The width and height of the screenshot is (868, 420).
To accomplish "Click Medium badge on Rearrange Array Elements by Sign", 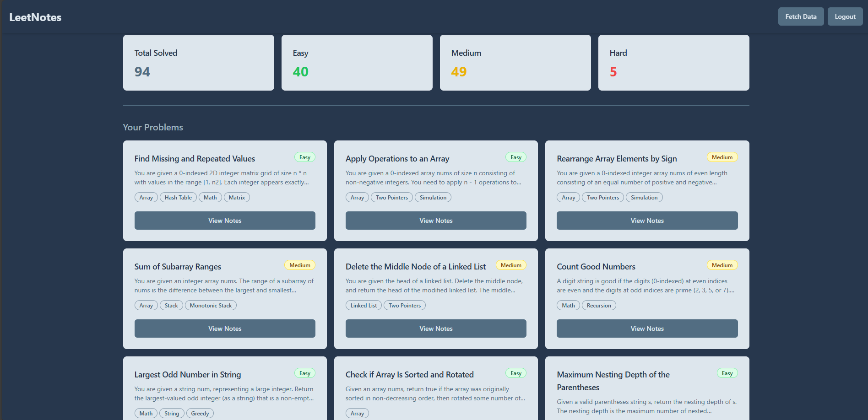I will point(722,157).
